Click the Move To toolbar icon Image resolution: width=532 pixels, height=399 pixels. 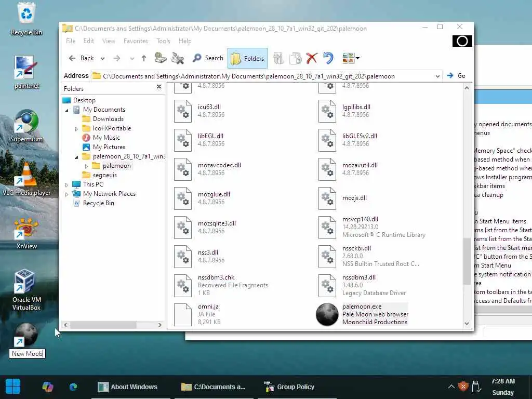(x=278, y=58)
